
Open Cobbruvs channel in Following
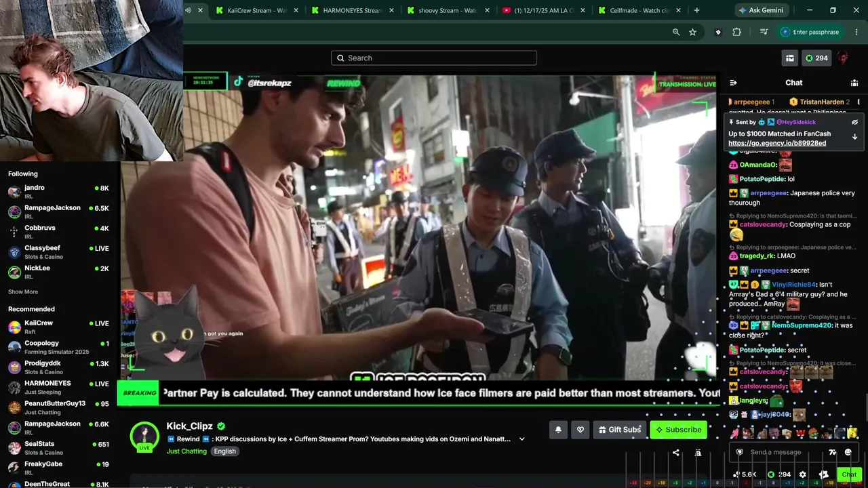(x=58, y=232)
